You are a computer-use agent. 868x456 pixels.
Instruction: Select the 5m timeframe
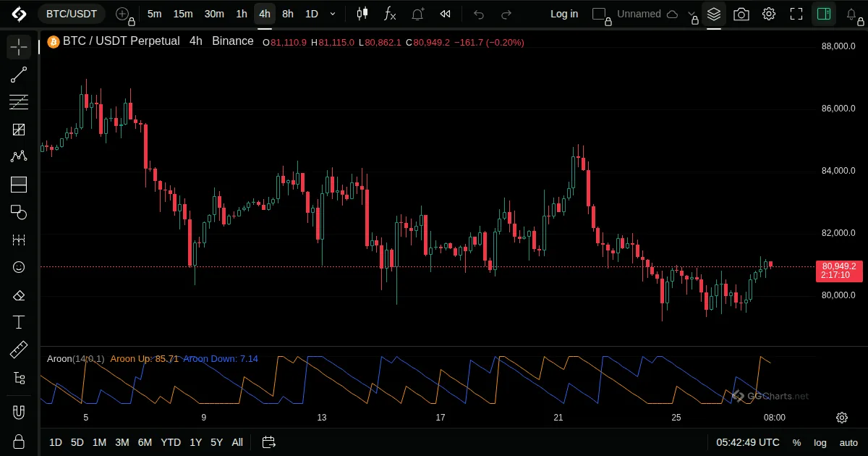click(x=154, y=14)
